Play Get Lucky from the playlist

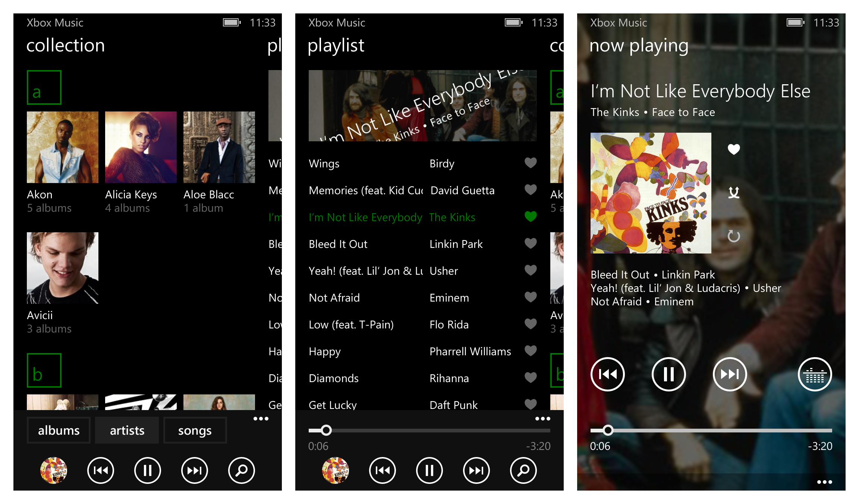tap(333, 405)
